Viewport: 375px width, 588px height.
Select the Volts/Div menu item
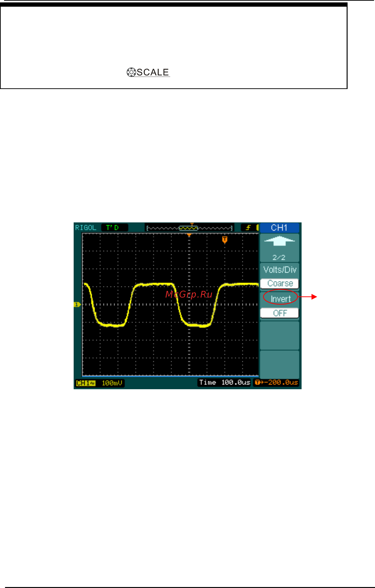click(280, 270)
